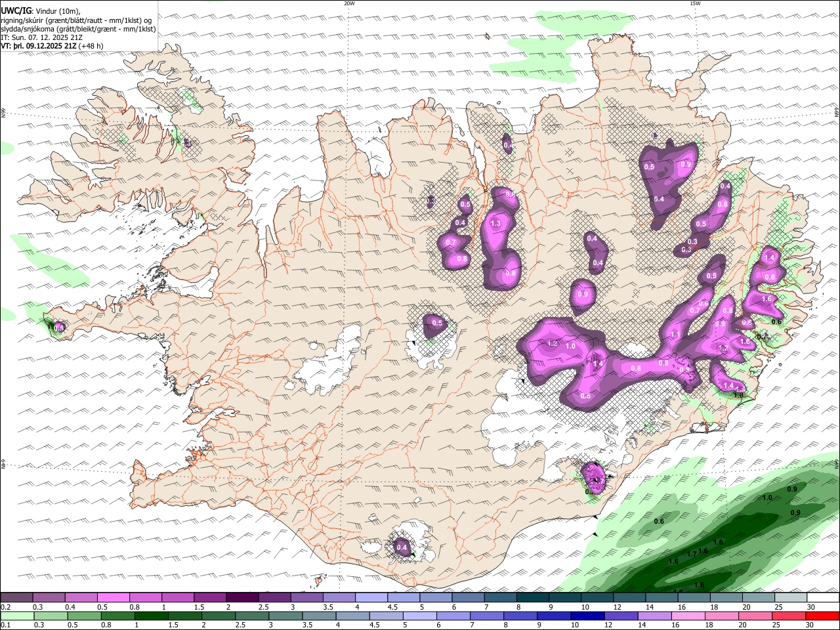Click lower scale violet swatch between 14 and 16
The image size is (840, 630).
pyautogui.click(x=655, y=616)
